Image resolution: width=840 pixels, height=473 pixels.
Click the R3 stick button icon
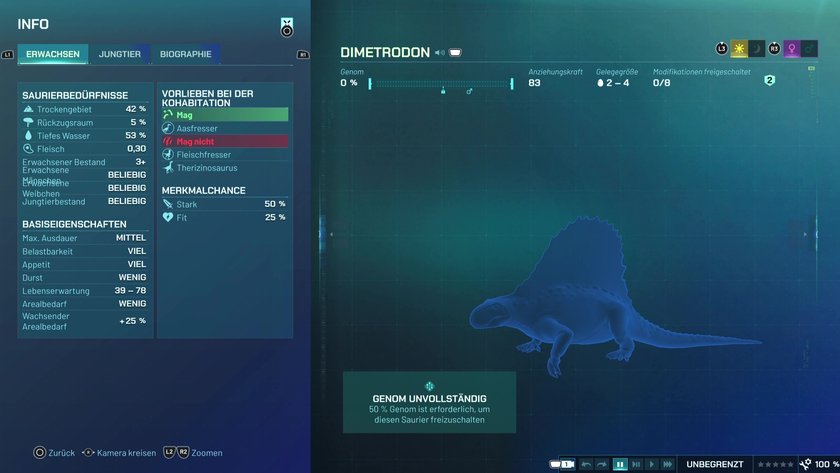(x=774, y=49)
